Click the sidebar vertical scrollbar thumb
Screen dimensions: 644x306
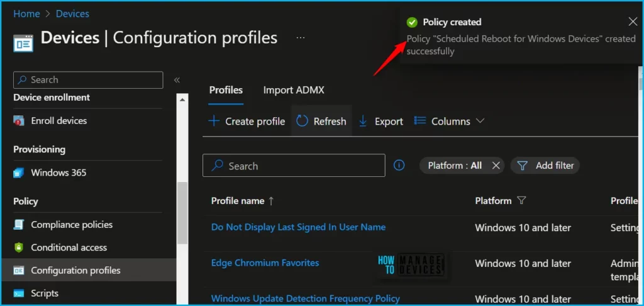click(x=182, y=213)
